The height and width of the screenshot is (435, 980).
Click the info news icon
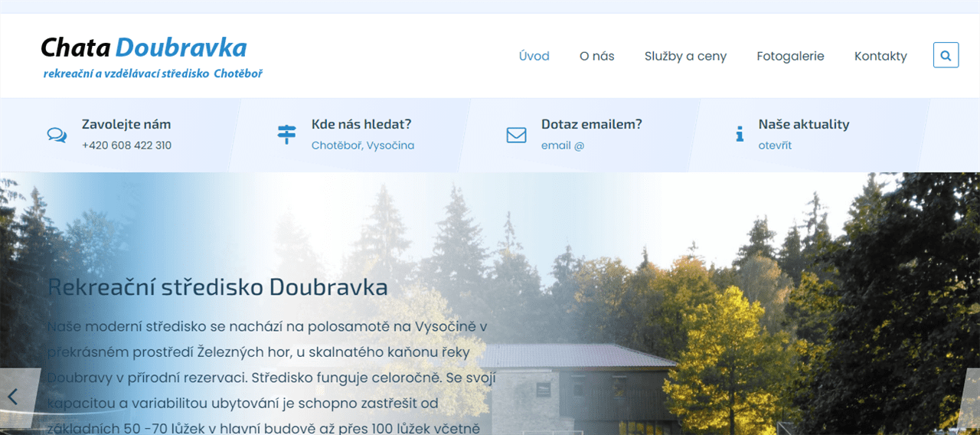point(740,135)
